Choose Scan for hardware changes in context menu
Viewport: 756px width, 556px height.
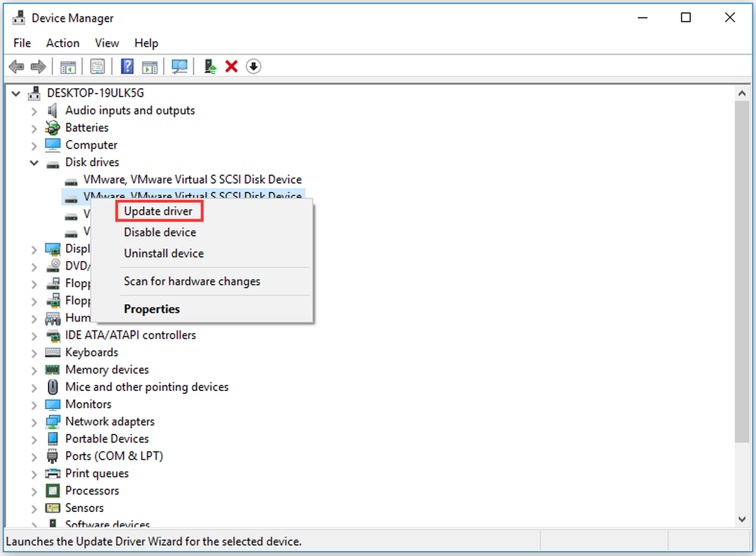point(203,281)
